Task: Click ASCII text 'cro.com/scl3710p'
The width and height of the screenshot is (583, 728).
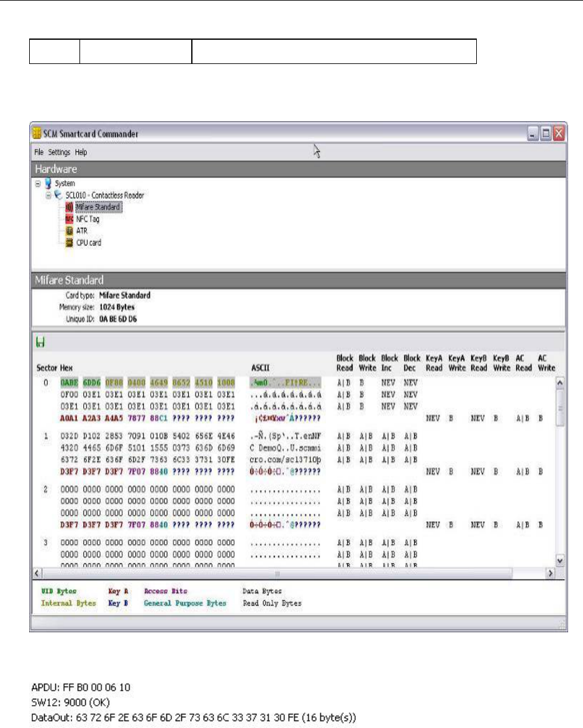Action: pyautogui.click(x=285, y=460)
